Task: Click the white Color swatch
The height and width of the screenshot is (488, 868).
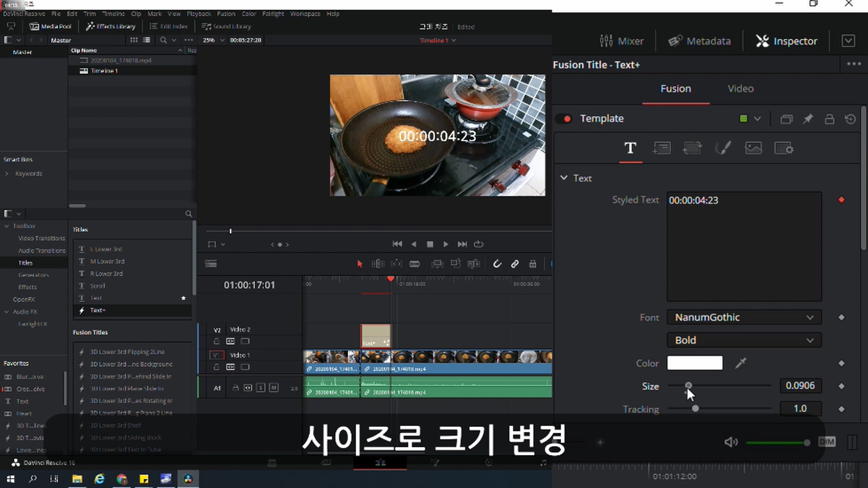Action: [694, 363]
